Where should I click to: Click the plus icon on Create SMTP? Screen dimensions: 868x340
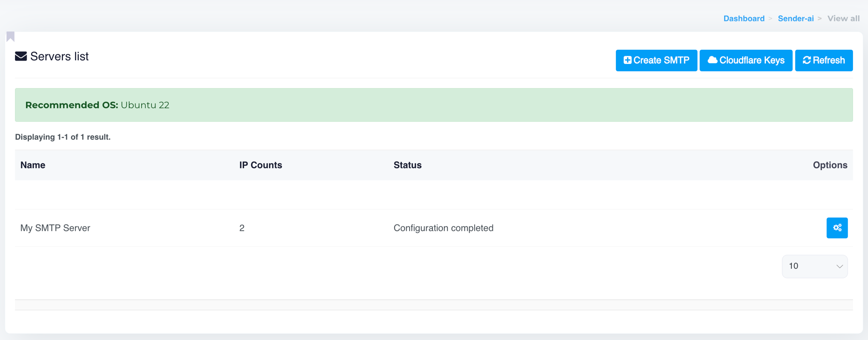coord(627,60)
